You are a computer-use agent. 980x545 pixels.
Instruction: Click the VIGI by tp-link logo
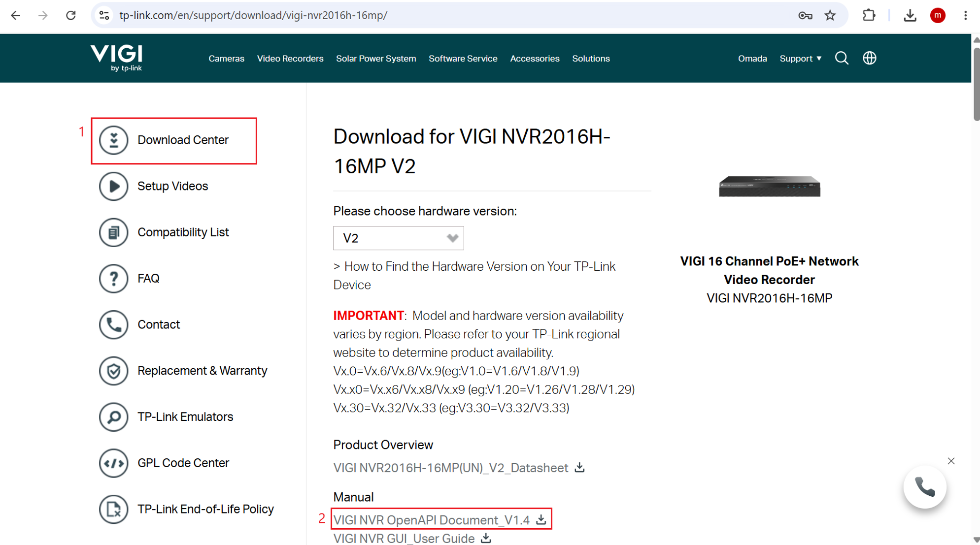pos(117,58)
